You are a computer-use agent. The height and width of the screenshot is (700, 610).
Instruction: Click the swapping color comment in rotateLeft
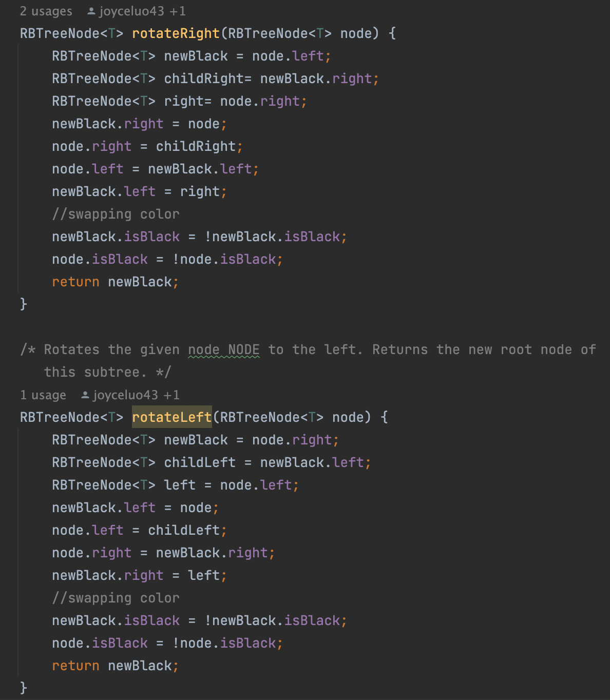pos(116,598)
